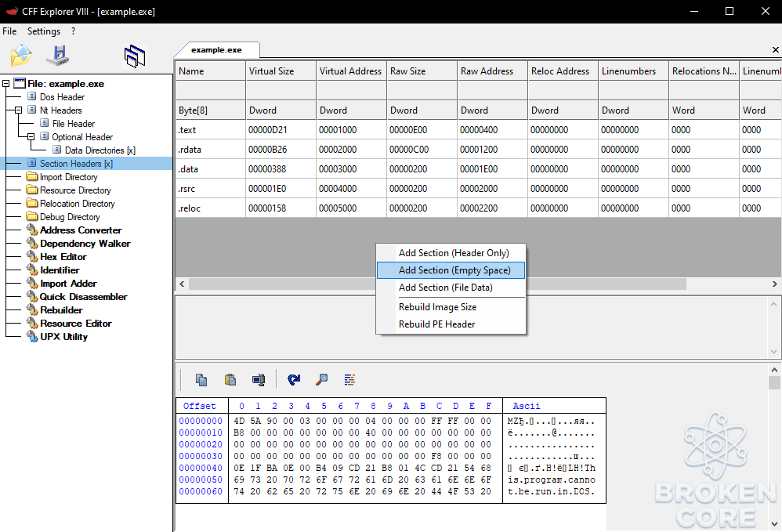The image size is (782, 532).
Task: Collapse the Optional Header tree node
Action: tap(31, 136)
